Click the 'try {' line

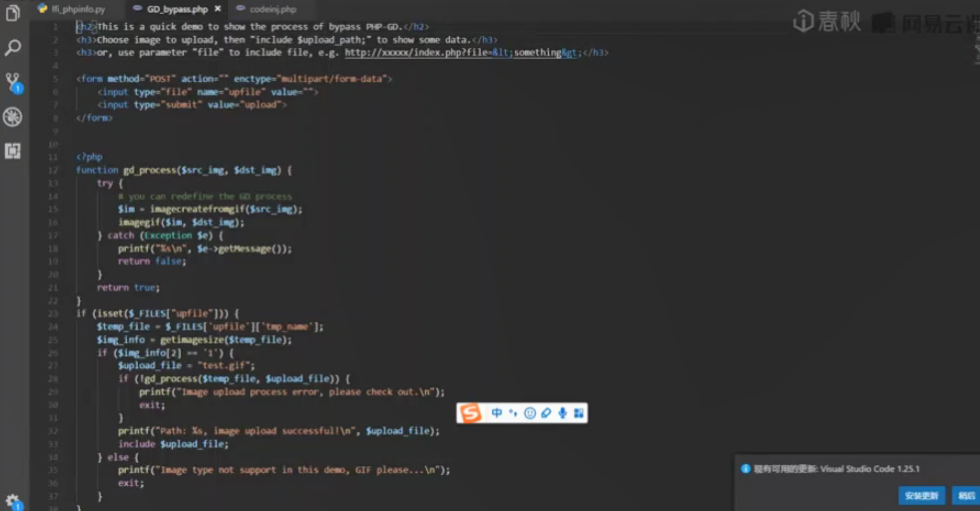110,183
